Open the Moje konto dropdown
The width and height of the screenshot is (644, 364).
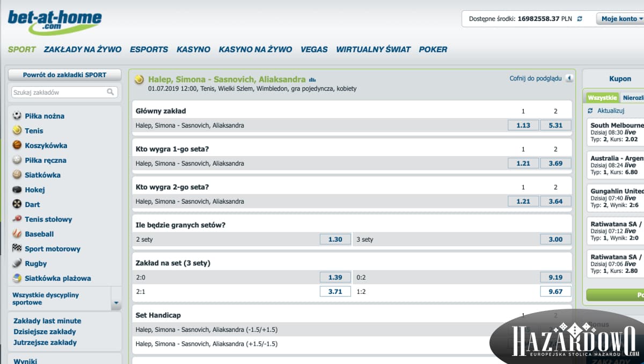pos(620,19)
